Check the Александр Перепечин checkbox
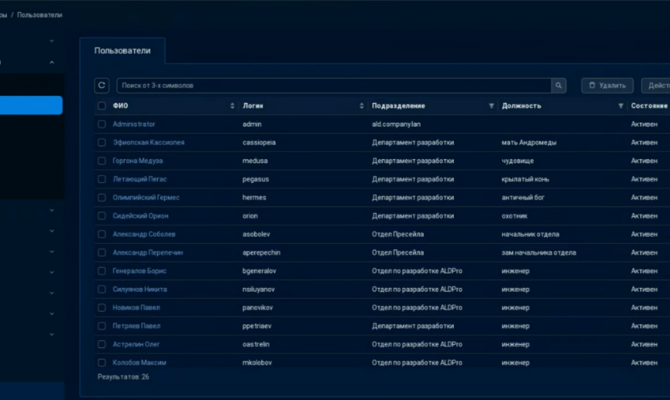This screenshot has height=400, width=670. point(102,253)
